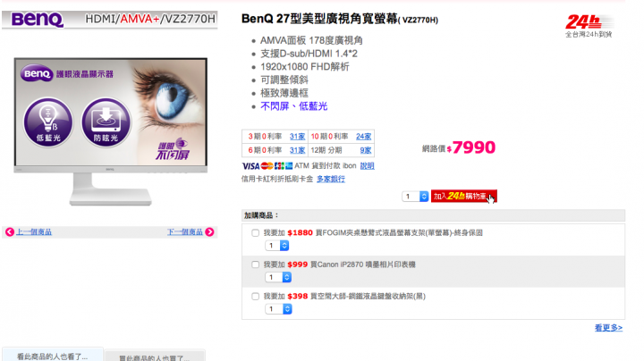Click the low blue light bulb icon
Viewport: 644px width, 361px height.
pos(48,122)
